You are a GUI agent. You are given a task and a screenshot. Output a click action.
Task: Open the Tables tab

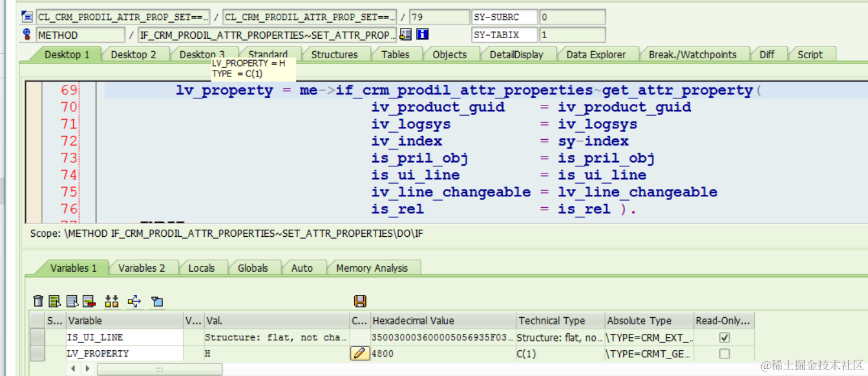coord(395,54)
